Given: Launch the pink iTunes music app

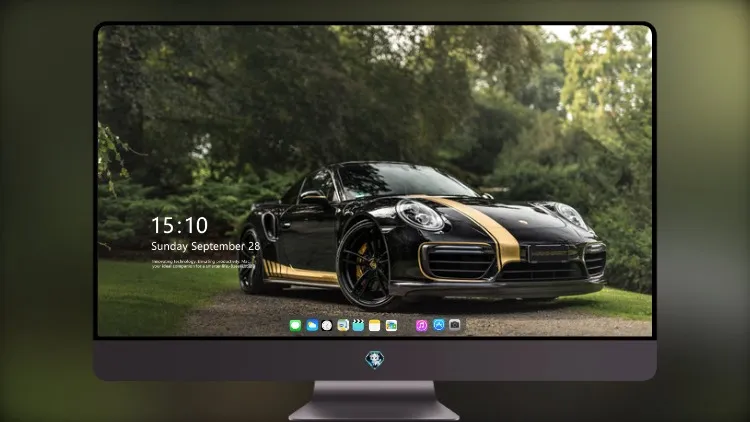Looking at the screenshot, I should (421, 325).
